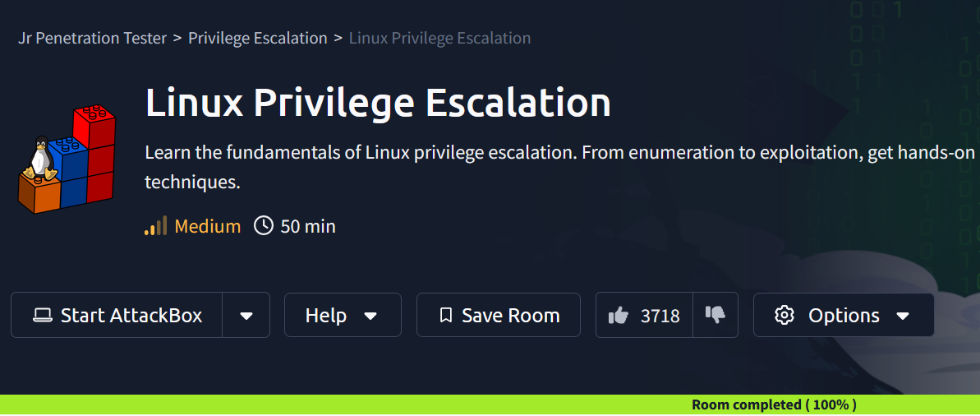Screen dimensions: 980x416
Task: Click the difficulty signal bars icon
Action: tap(155, 225)
